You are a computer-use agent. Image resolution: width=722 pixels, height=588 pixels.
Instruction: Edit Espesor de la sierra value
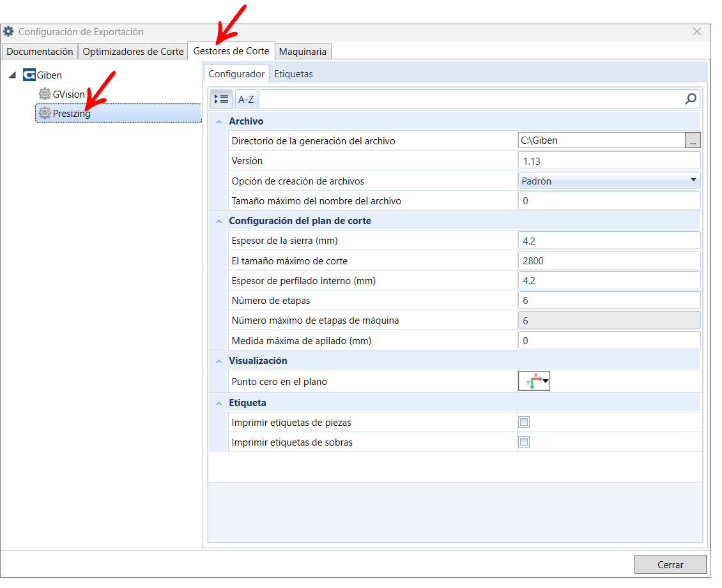point(609,241)
